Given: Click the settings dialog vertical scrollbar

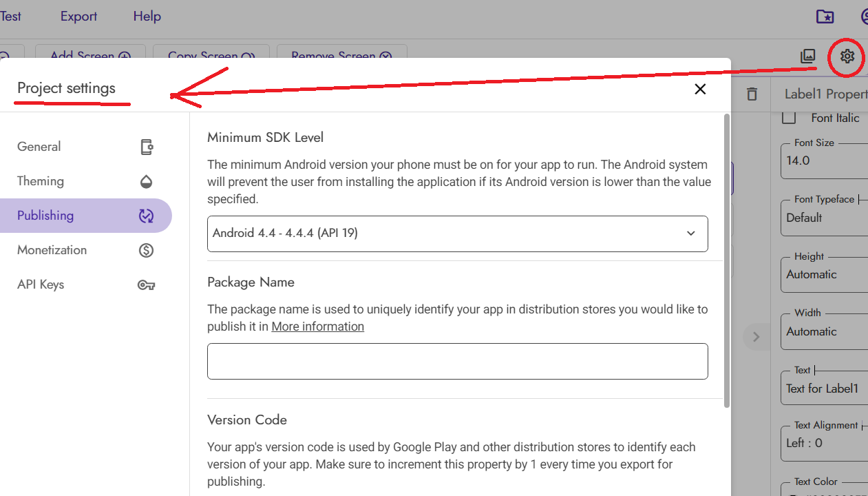Looking at the screenshot, I should [727, 262].
